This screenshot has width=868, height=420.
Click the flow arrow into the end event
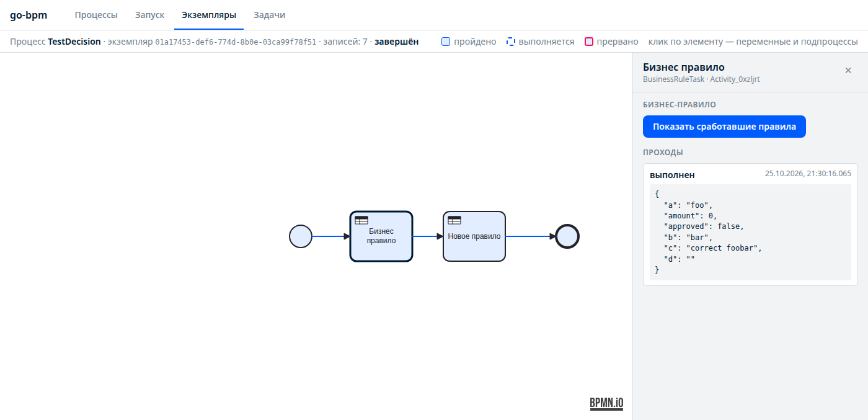click(x=531, y=236)
